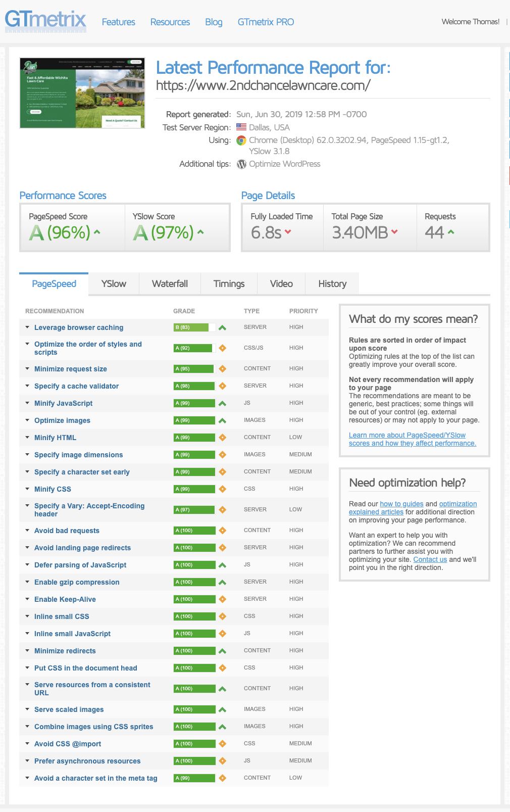
Task: Click the orange diamond for Optimize order of styles
Action: pyautogui.click(x=222, y=348)
